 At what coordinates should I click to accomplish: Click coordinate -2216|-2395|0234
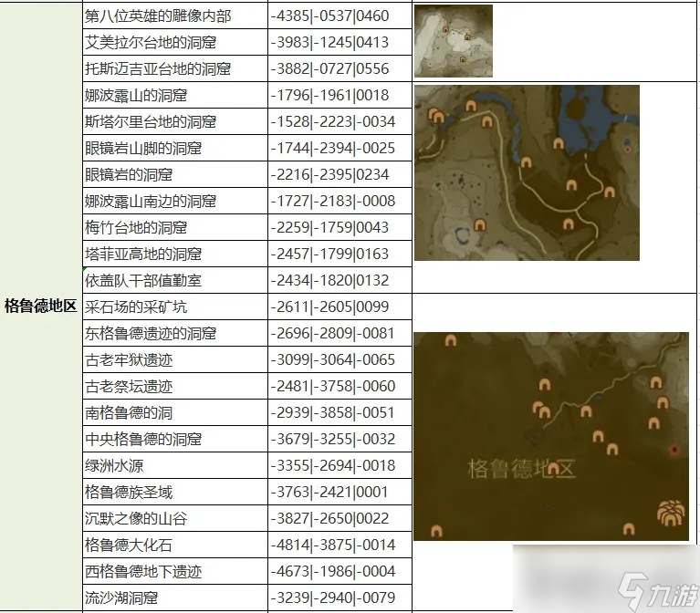pyautogui.click(x=329, y=174)
